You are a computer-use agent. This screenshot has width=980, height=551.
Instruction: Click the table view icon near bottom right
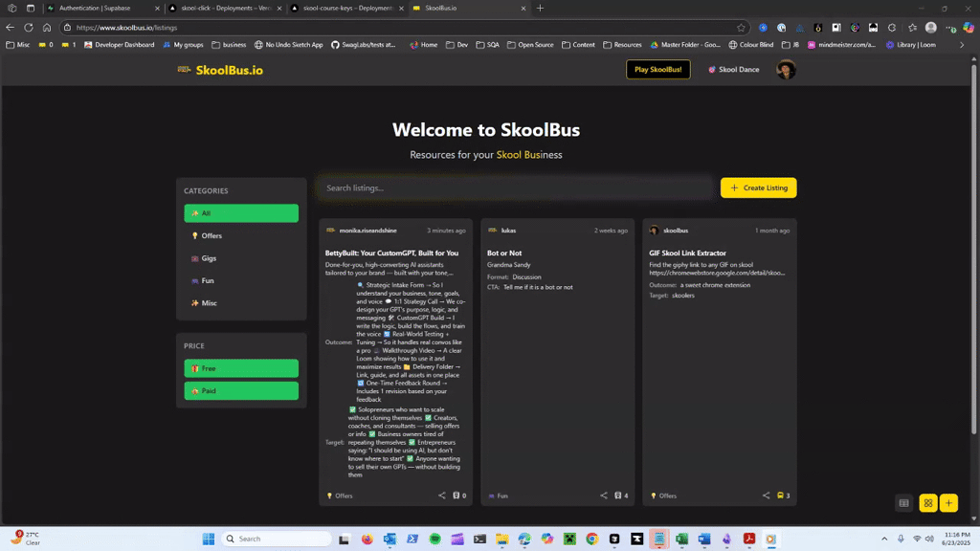pos(902,502)
